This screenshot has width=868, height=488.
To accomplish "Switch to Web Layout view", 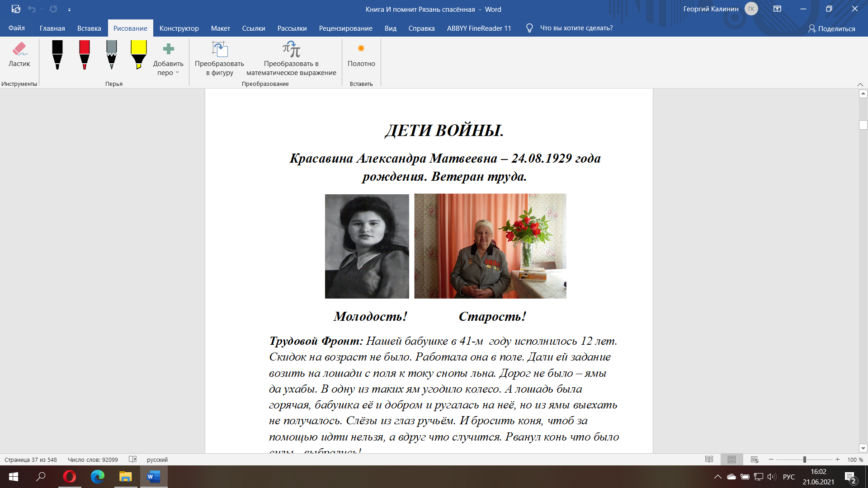I will point(754,460).
